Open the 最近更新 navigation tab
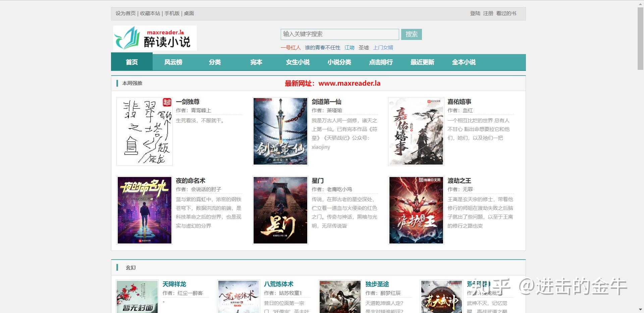644x313 pixels. pyautogui.click(x=422, y=62)
